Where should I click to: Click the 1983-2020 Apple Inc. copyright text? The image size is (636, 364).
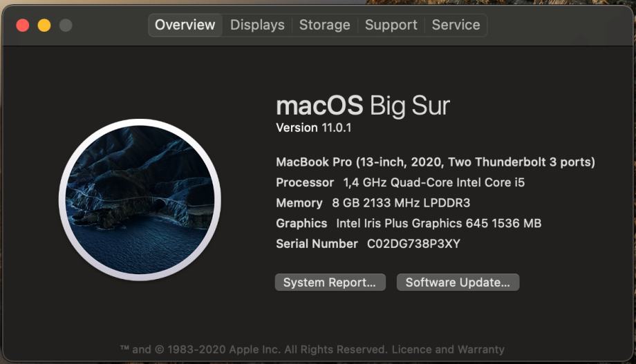pyautogui.click(x=224, y=349)
